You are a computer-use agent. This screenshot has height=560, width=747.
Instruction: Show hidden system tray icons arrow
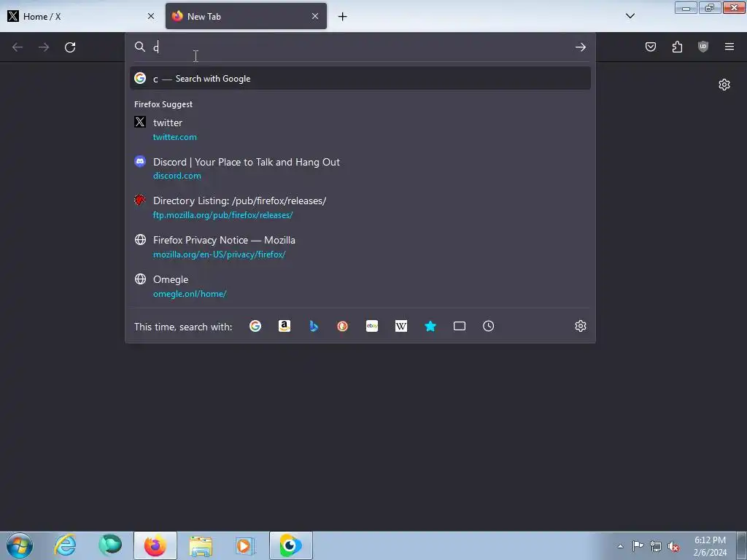(620, 546)
